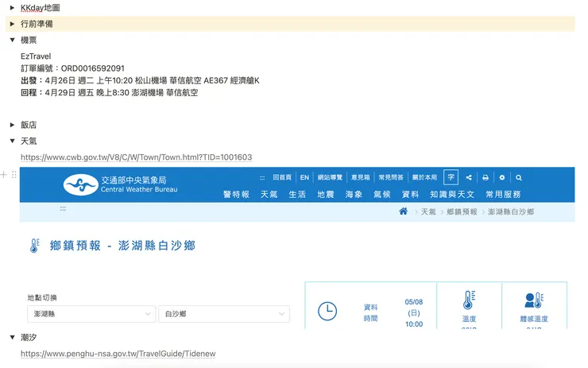Open the 警特報 menu
This screenshot has height=368, width=588.
pyautogui.click(x=236, y=194)
